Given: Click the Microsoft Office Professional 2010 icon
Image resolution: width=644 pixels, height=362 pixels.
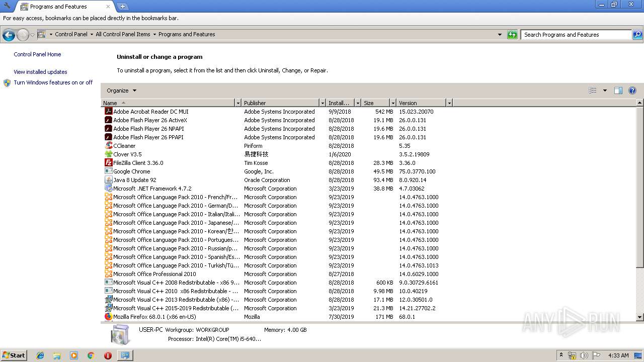Looking at the screenshot, I should pos(108,274).
